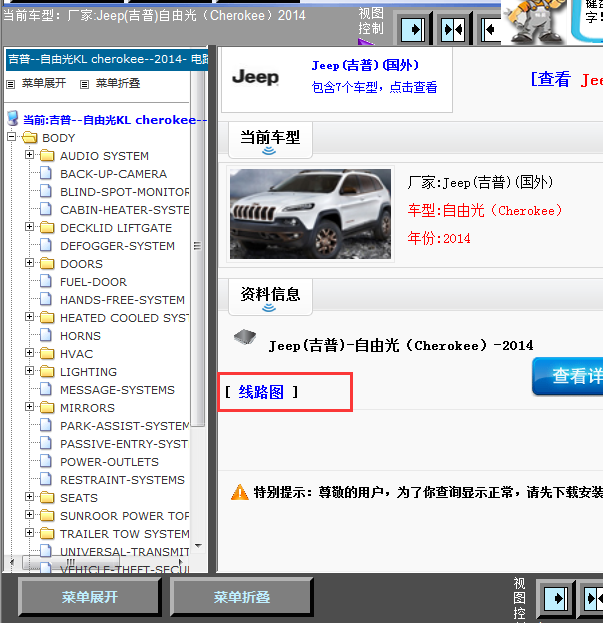Click the mechanic mascot image
Image resolution: width=603 pixels, height=623 pixels.
click(535, 21)
